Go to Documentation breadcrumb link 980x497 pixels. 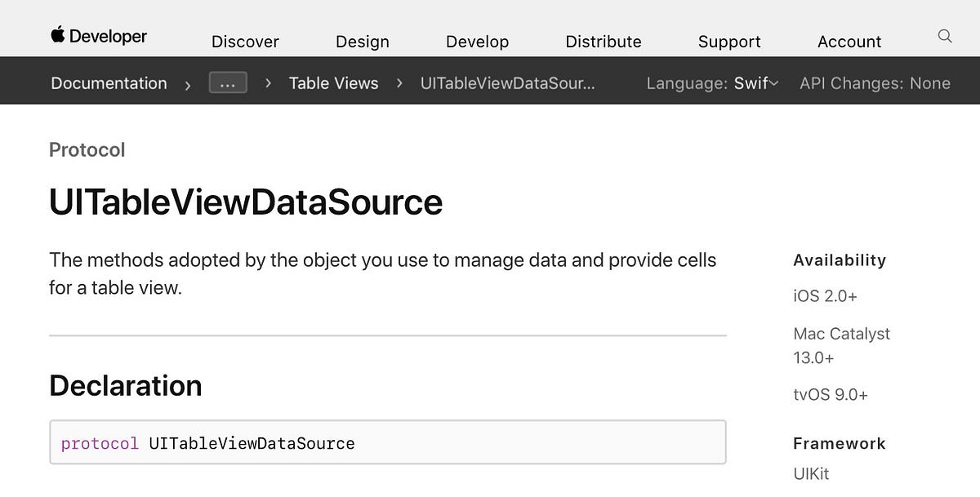tap(109, 83)
